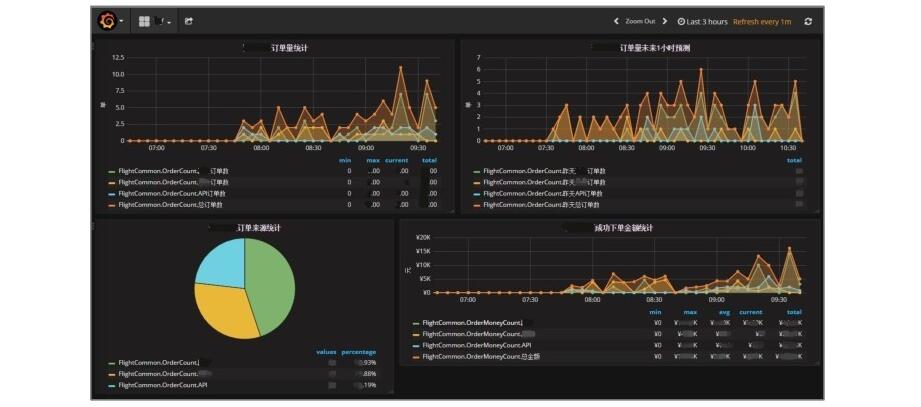921x407 pixels.
Task: Click the share dashboard icon
Action: point(189,21)
